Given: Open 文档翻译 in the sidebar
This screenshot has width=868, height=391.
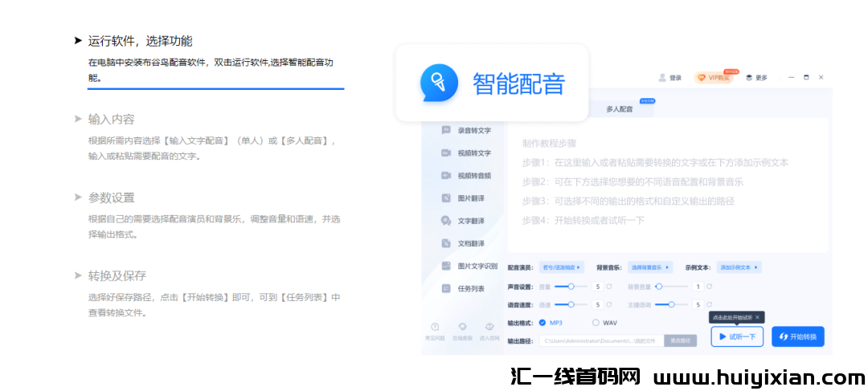Looking at the screenshot, I should click(x=462, y=243).
